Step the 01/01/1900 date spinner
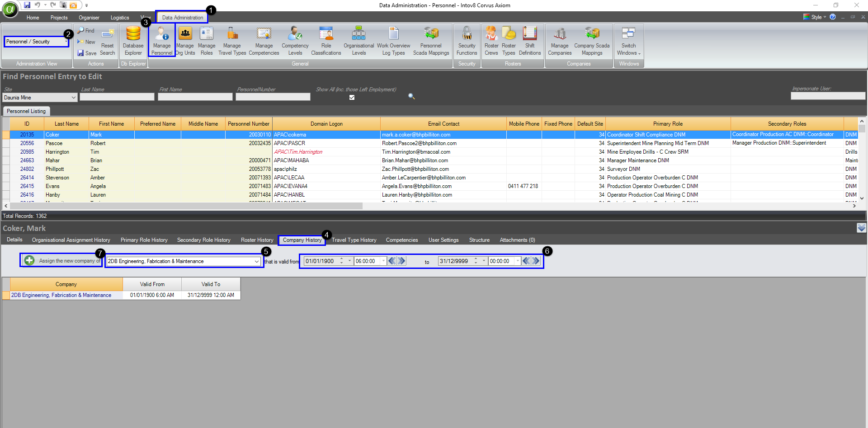Viewport: 868px width, 428px height. (x=341, y=261)
